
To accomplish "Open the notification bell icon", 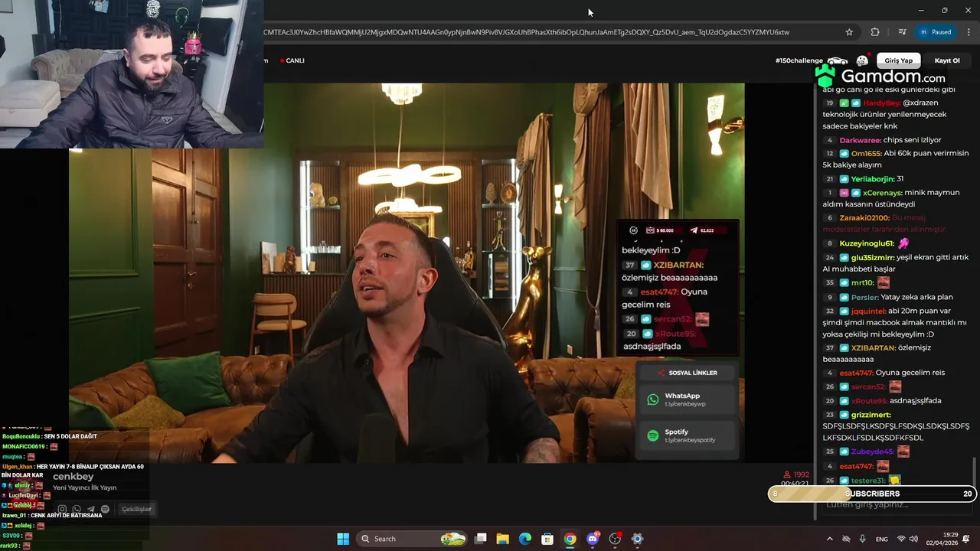I will [967, 539].
